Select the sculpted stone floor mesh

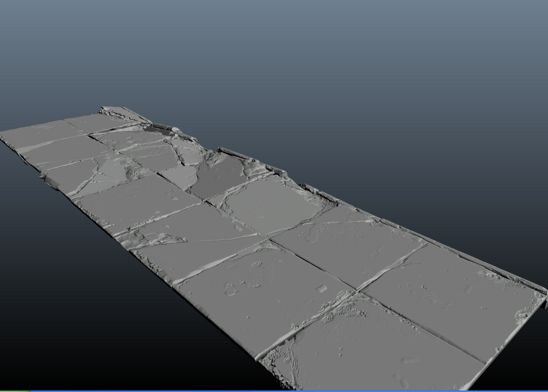[268, 249]
